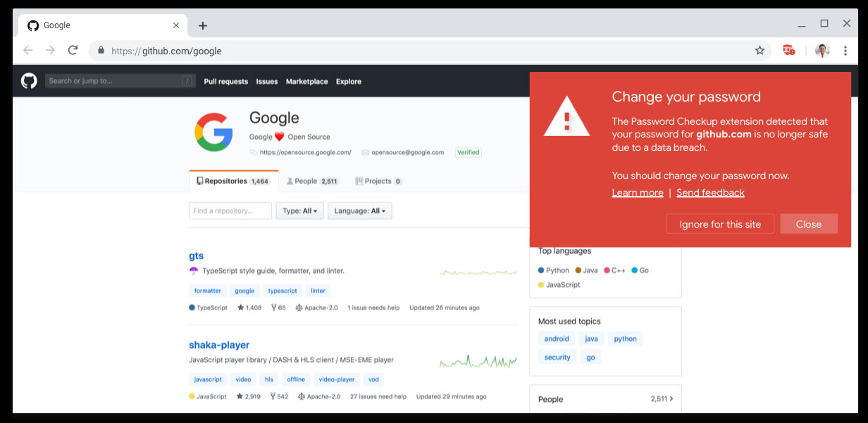Click 1 issue needs help for gts
Viewport: 868px width, 423px height.
373,308
